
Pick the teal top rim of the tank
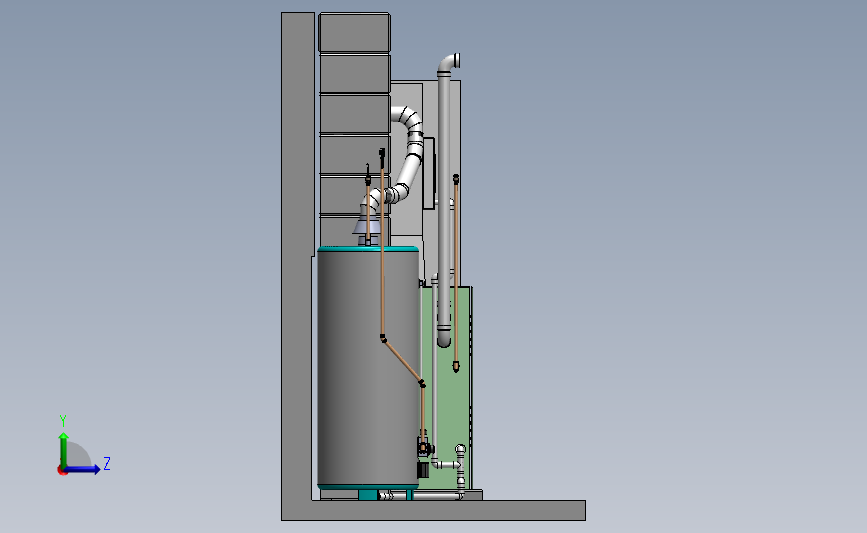click(x=368, y=249)
